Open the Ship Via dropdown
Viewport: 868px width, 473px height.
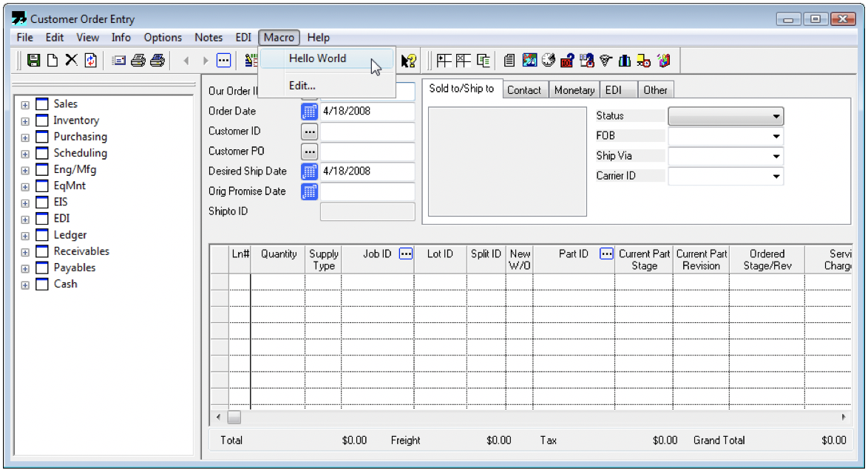[776, 156]
